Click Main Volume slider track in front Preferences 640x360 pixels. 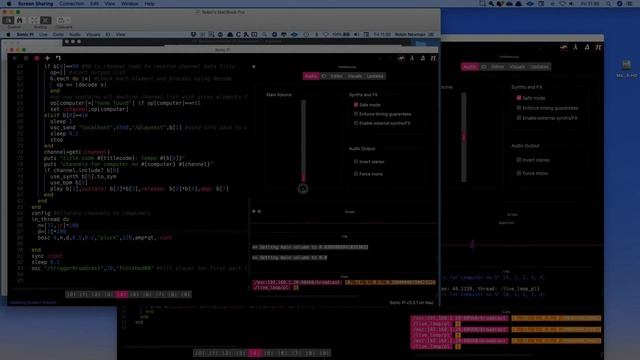tap(303, 141)
